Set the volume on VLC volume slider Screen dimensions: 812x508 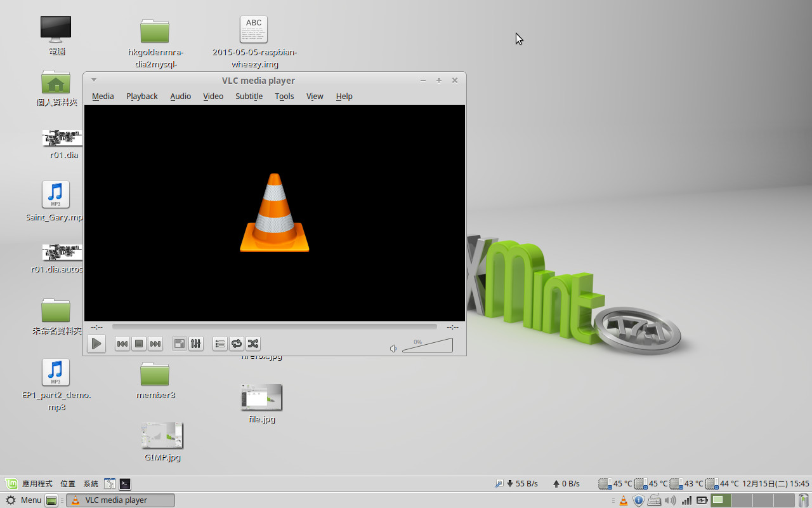point(428,345)
